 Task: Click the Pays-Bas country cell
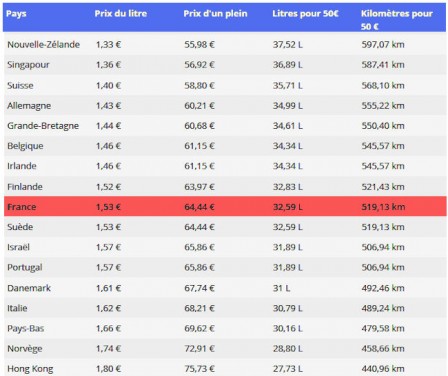pyautogui.click(x=26, y=329)
